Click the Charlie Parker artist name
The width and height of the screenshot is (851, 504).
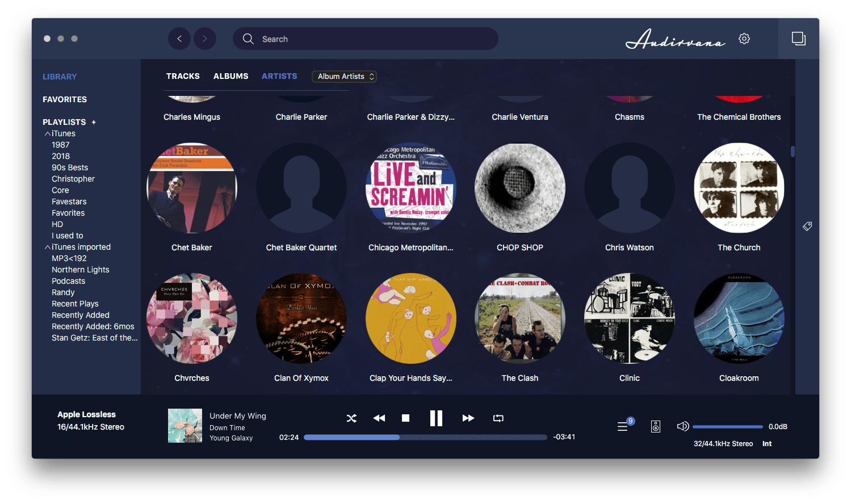301,117
